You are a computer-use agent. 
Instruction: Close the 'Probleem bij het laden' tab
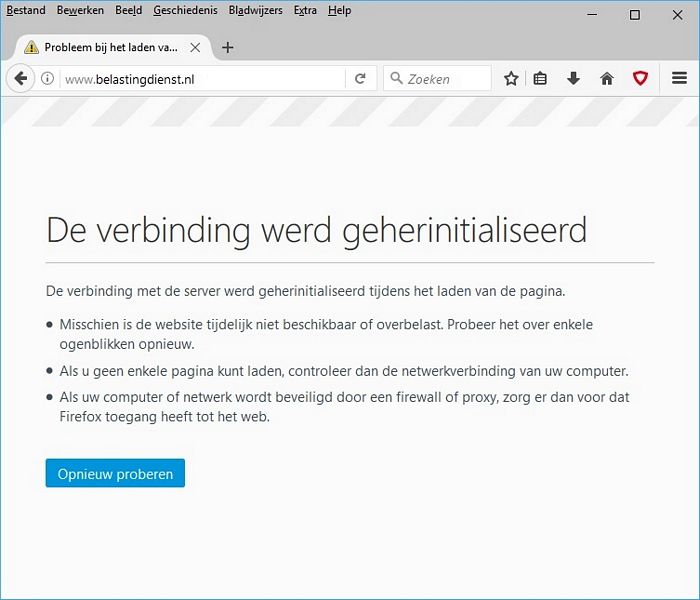pyautogui.click(x=195, y=48)
